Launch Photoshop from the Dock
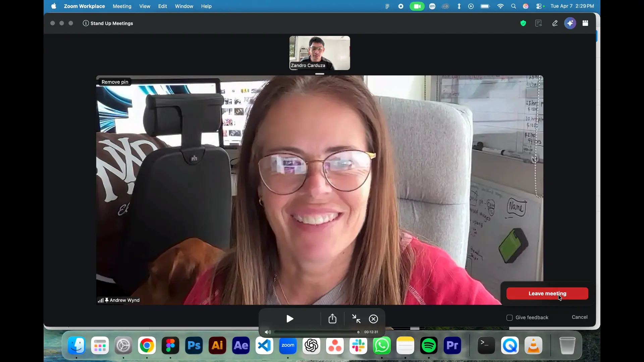This screenshot has width=644, height=362. [x=194, y=346]
